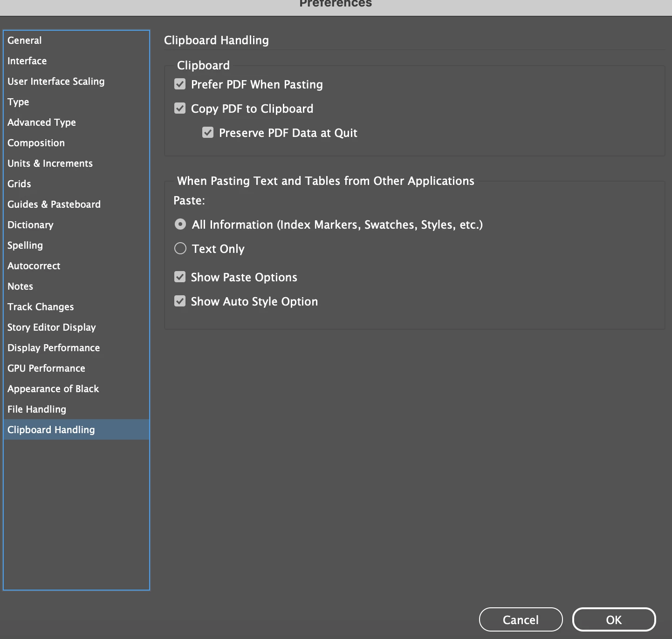Select All Information paste radio button
This screenshot has width=672, height=639.
coord(180,224)
